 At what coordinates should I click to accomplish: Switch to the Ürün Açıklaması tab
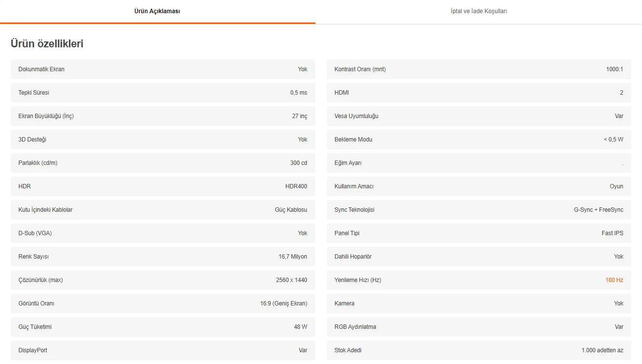[x=157, y=11]
